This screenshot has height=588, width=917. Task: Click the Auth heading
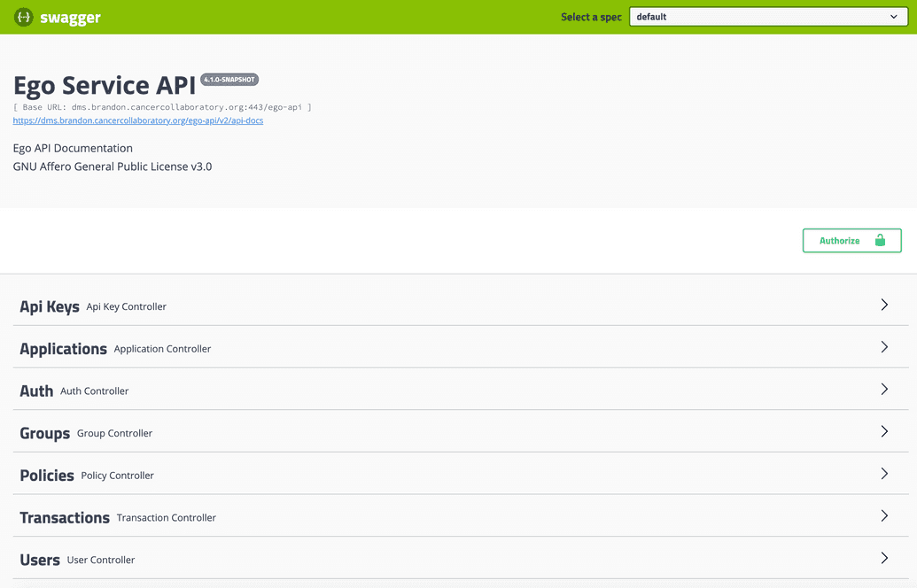36,391
